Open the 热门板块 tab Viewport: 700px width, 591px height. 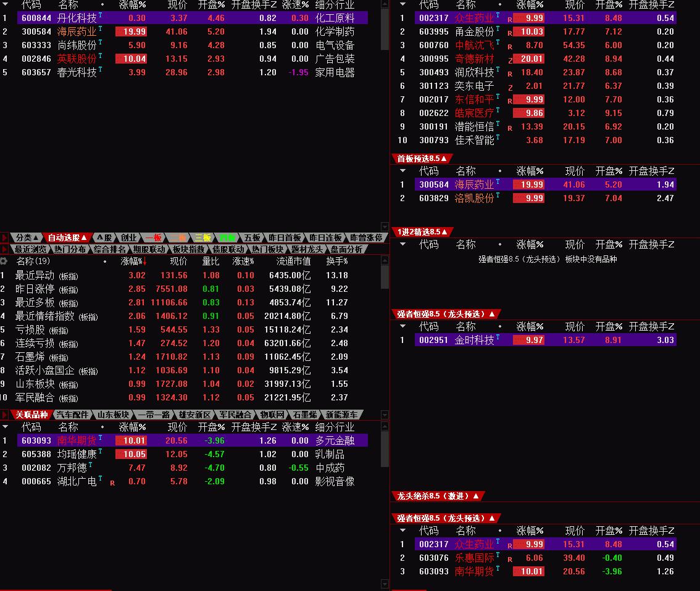(267, 249)
